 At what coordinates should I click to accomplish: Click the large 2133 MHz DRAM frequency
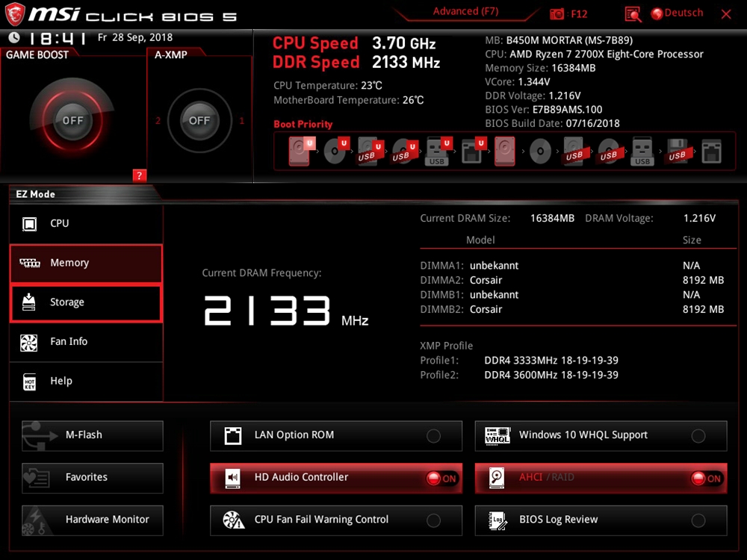click(286, 311)
